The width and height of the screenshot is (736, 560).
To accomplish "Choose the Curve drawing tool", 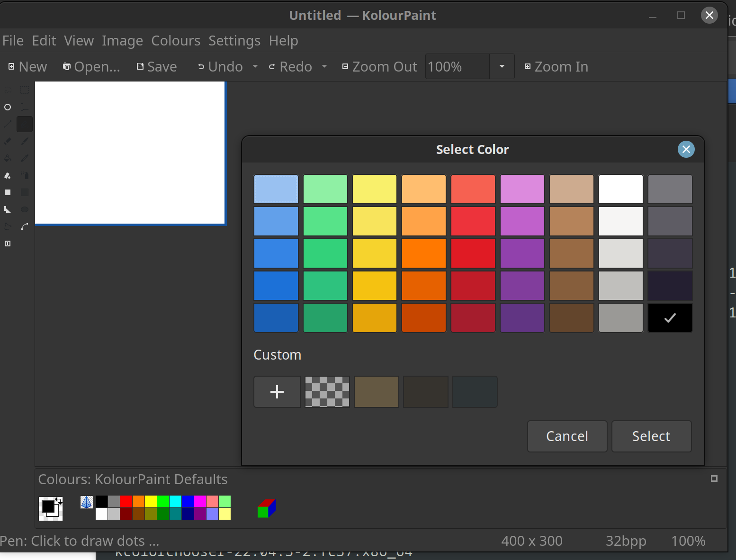I will tap(25, 226).
